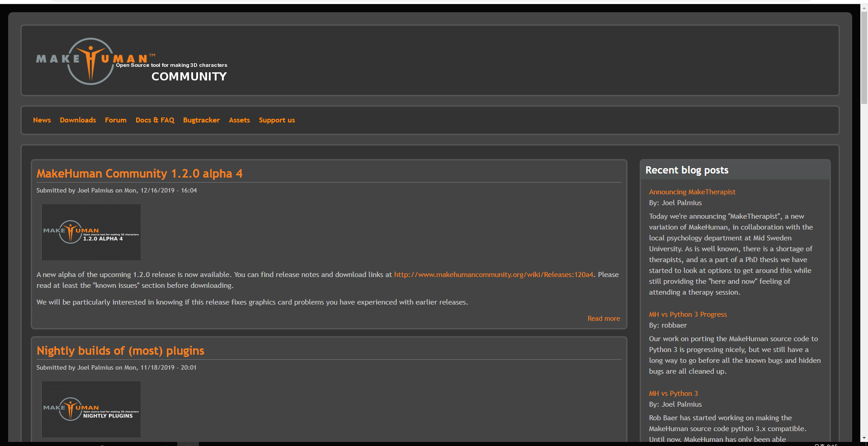Click the scrollbar down arrow
The width and height of the screenshot is (868, 446).
click(x=864, y=438)
